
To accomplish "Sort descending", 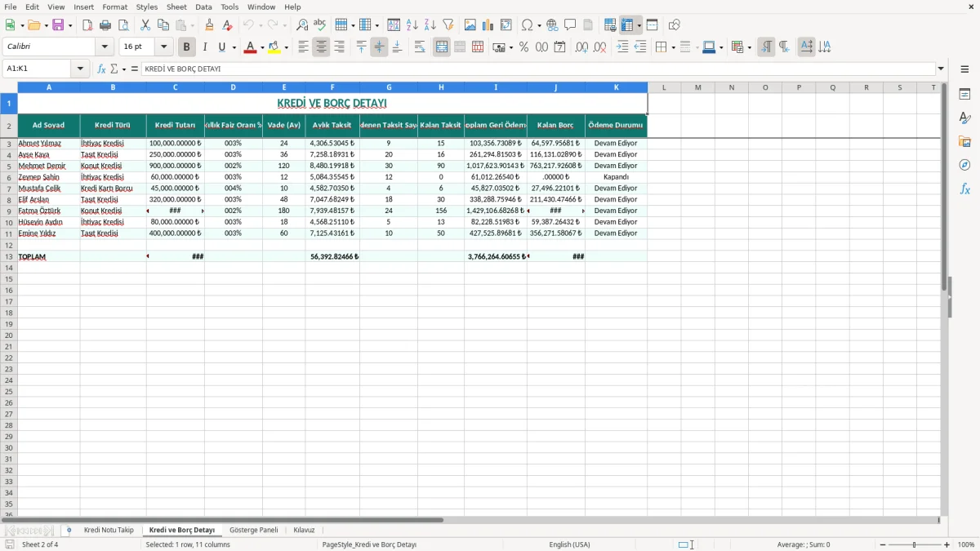I will click(430, 25).
